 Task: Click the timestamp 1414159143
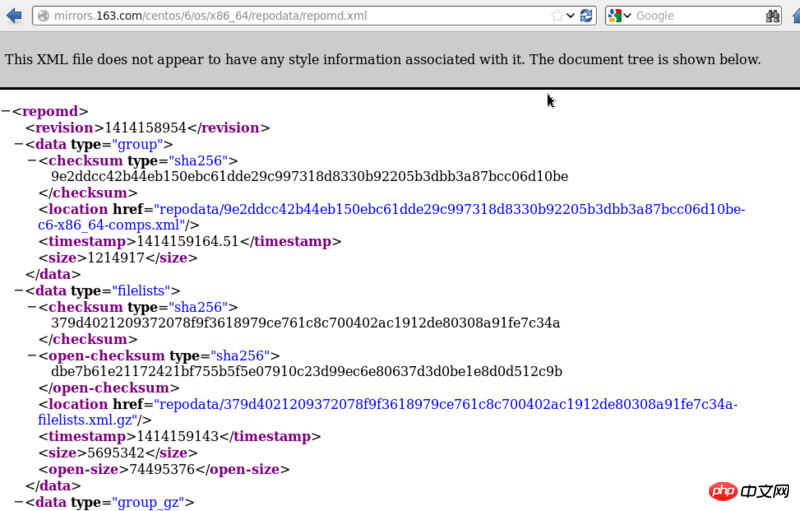[178, 437]
